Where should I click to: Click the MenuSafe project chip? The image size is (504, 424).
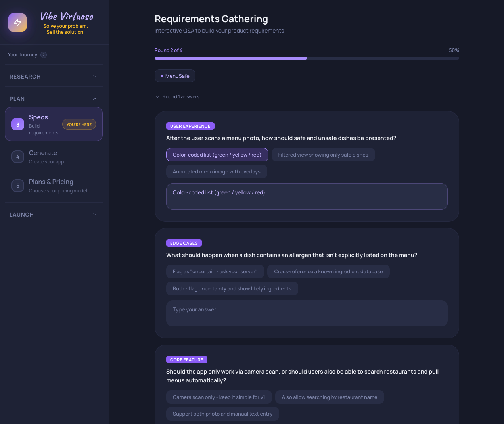(x=175, y=75)
